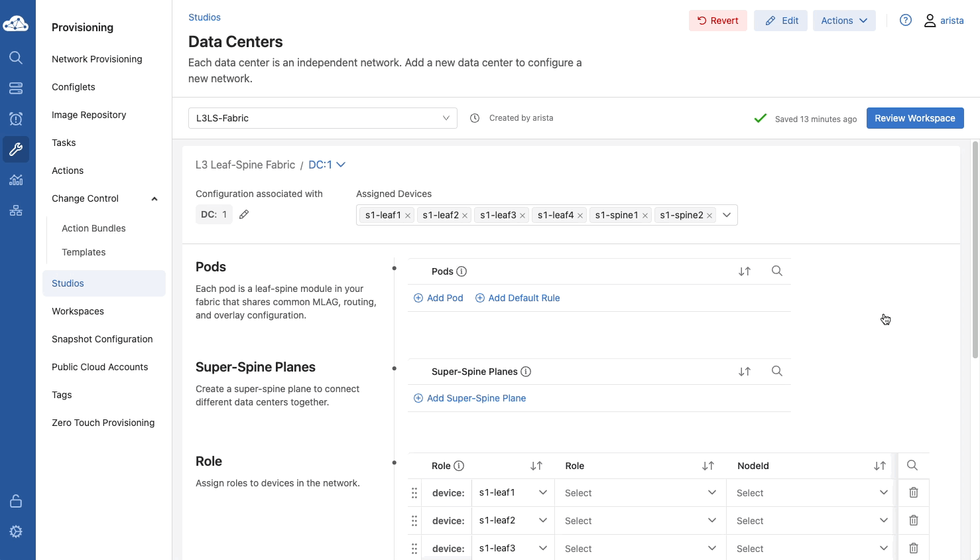Sort the Super-Spine Planes list
The image size is (980, 560).
point(744,372)
